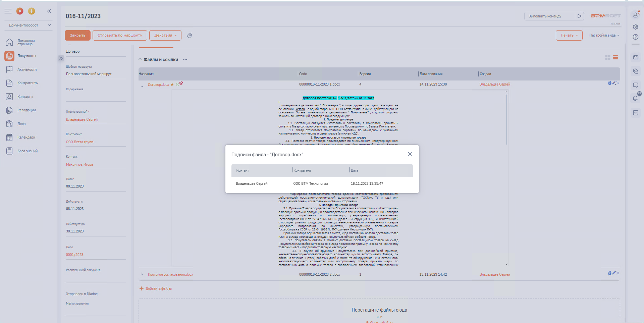This screenshot has height=323, width=644.
Task: Open counterparty ООО Бетта групп link
Action: click(79, 142)
